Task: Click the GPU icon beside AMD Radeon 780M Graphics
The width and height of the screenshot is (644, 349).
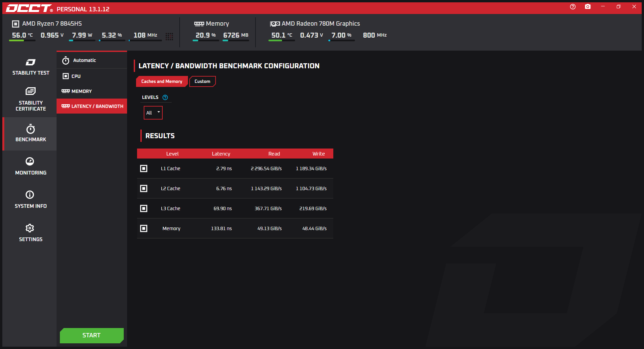Action: point(275,24)
